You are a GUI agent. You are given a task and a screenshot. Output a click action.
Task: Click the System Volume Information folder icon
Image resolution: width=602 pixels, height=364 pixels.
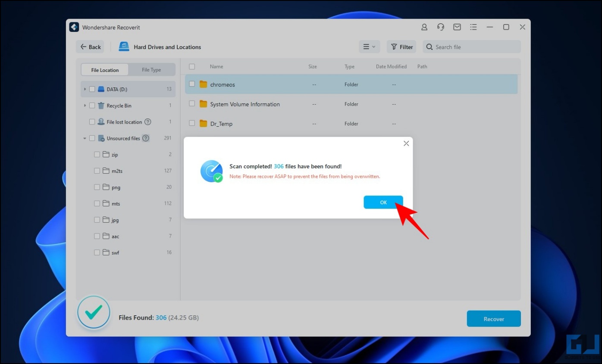coord(204,104)
